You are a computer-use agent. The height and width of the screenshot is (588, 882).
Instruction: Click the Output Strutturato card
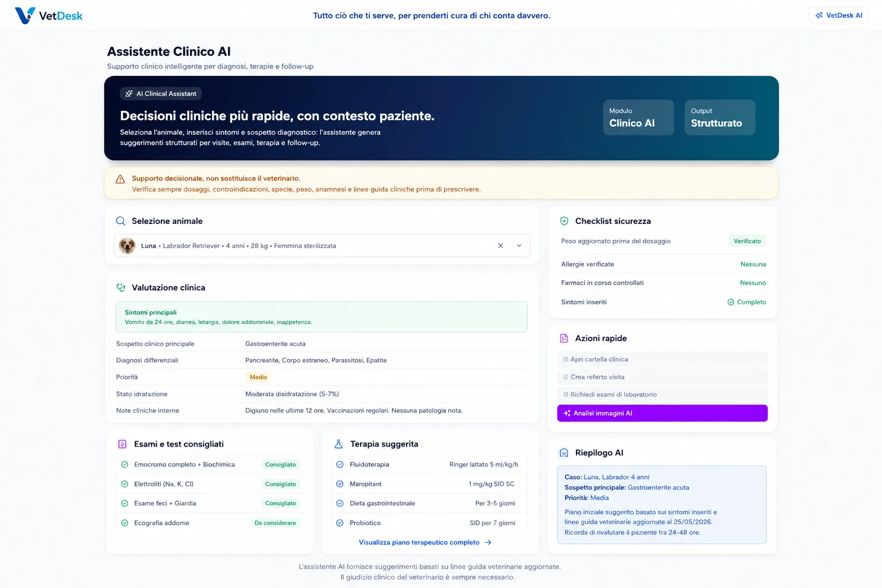tap(719, 118)
